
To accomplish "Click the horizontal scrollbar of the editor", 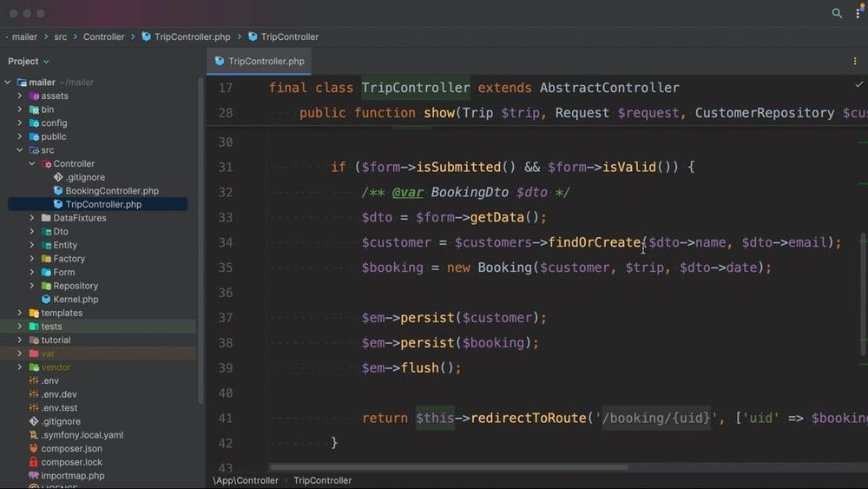I will coord(449,466).
